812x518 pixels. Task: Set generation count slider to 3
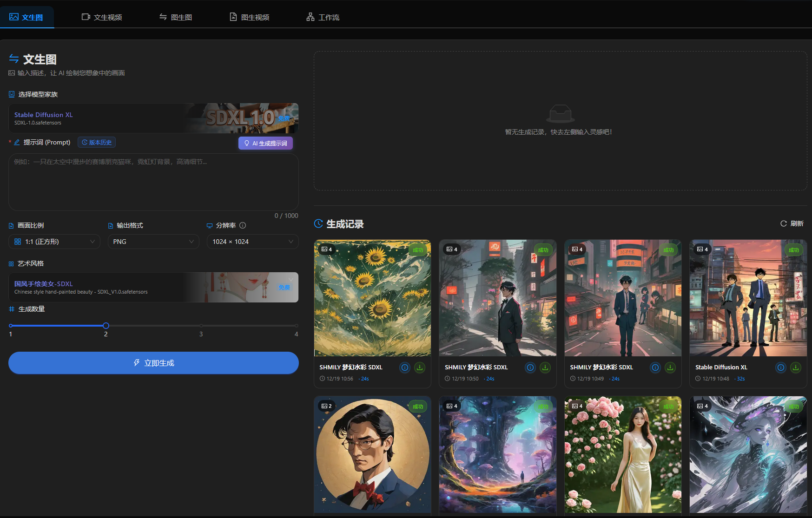[x=201, y=326]
